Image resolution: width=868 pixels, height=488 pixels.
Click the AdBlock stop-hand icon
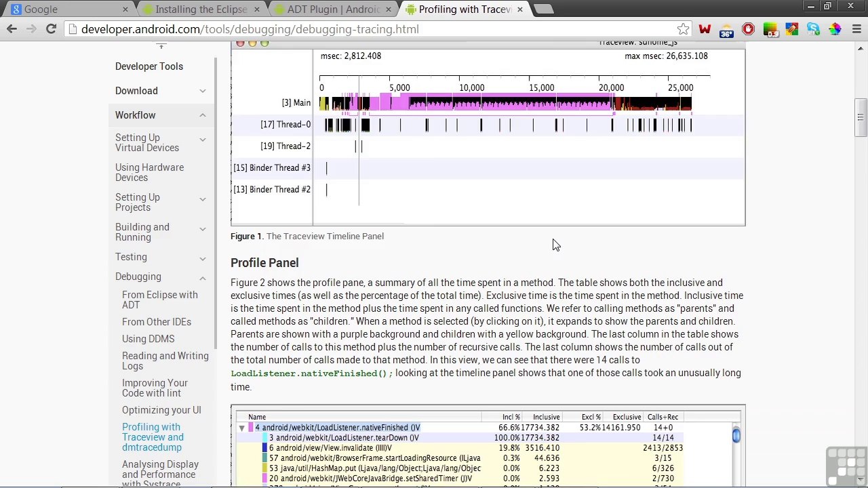(748, 29)
